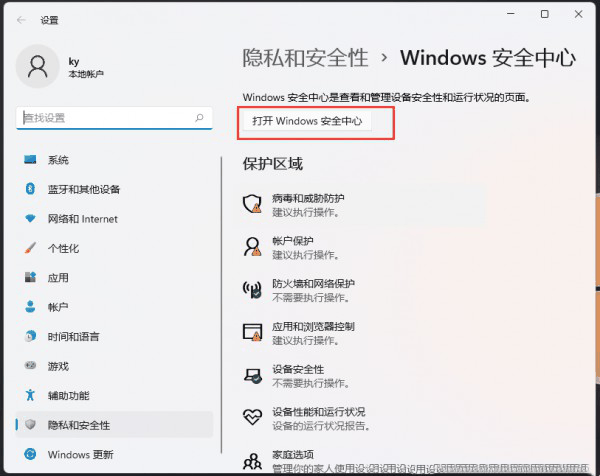
Task: Click the 家庭选项 family icon
Action: [x=253, y=461]
